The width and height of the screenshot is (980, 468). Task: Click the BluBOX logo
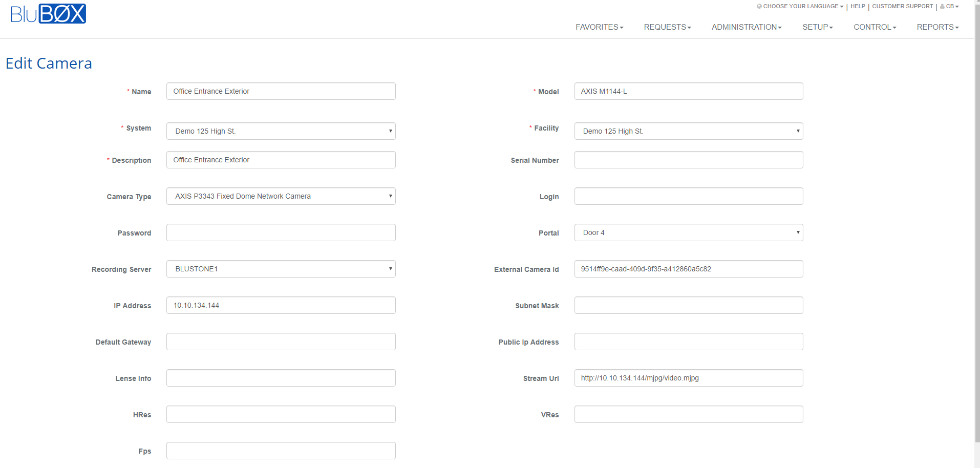(x=48, y=14)
